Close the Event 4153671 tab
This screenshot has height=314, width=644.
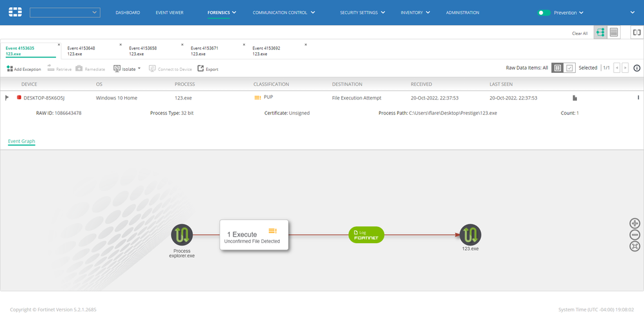(244, 44)
